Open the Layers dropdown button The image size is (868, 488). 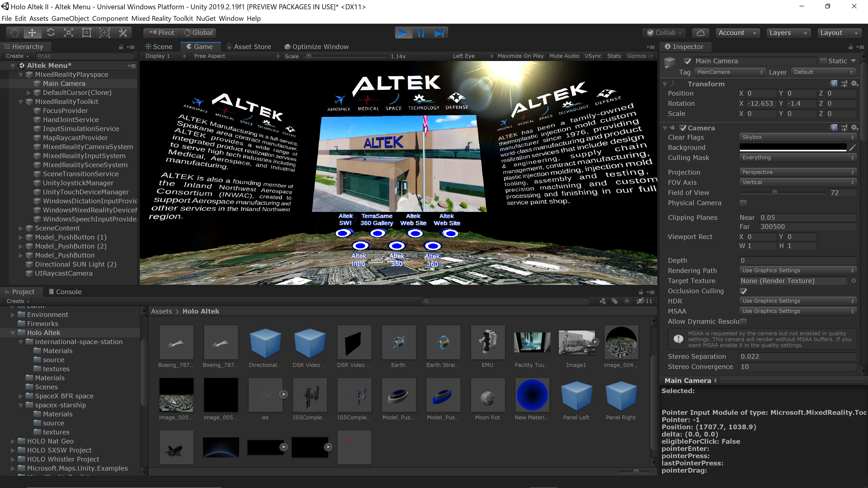788,33
